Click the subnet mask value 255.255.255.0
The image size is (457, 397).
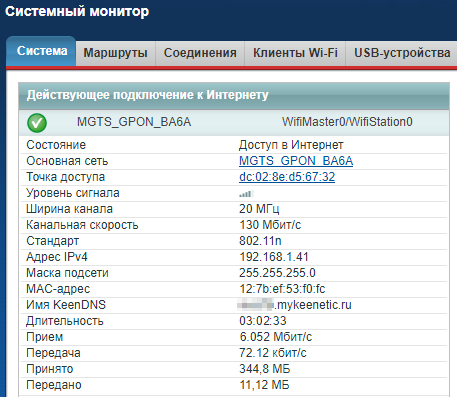(x=277, y=273)
